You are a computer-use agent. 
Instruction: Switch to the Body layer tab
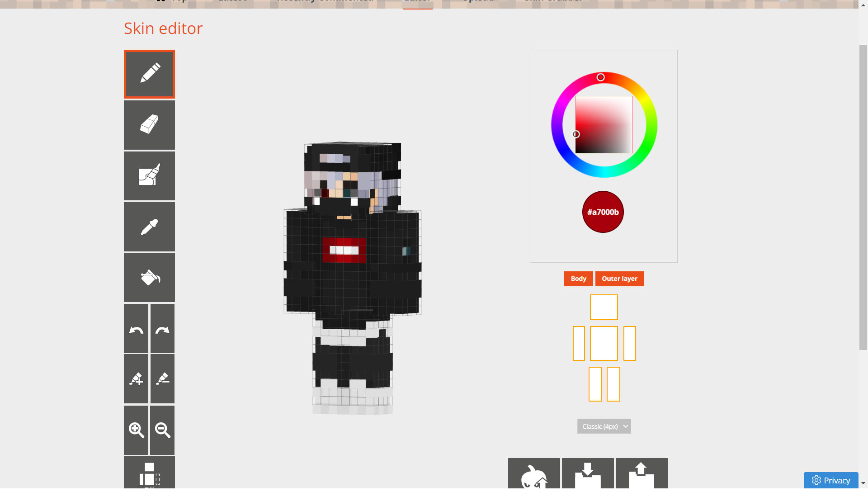point(578,279)
